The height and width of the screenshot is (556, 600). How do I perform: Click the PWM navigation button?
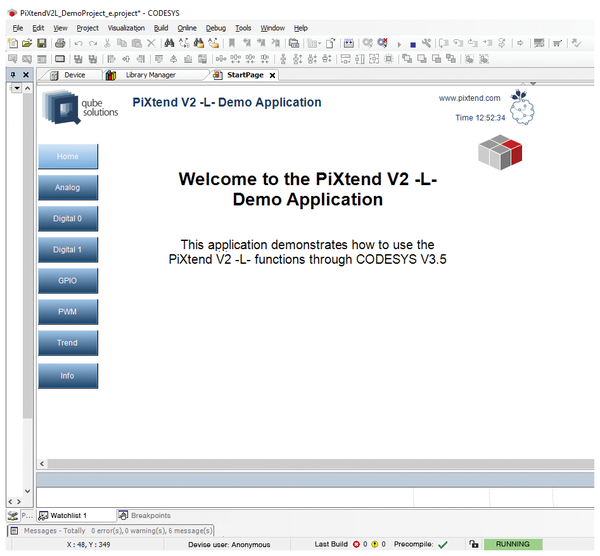coord(68,312)
